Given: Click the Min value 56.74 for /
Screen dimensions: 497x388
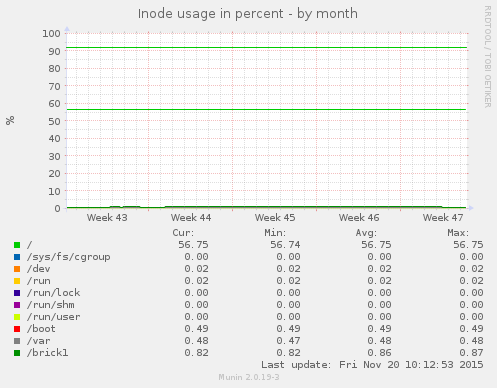Looking at the screenshot, I should point(285,245).
